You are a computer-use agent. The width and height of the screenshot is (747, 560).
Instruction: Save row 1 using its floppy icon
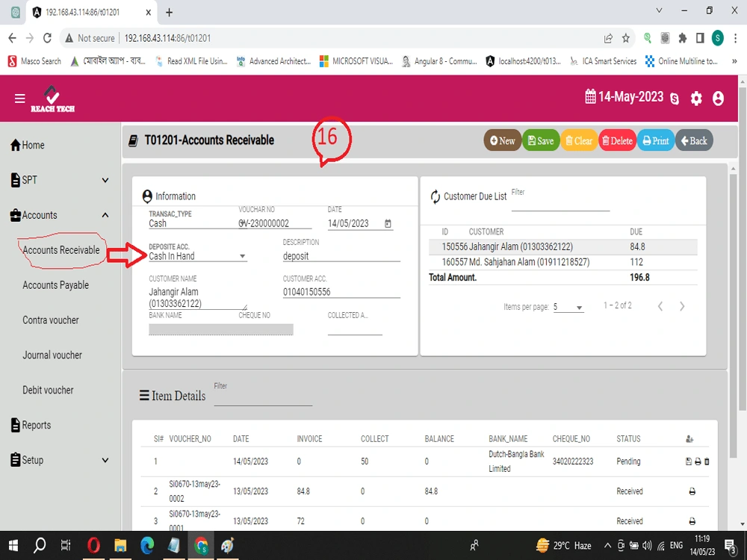pos(689,461)
